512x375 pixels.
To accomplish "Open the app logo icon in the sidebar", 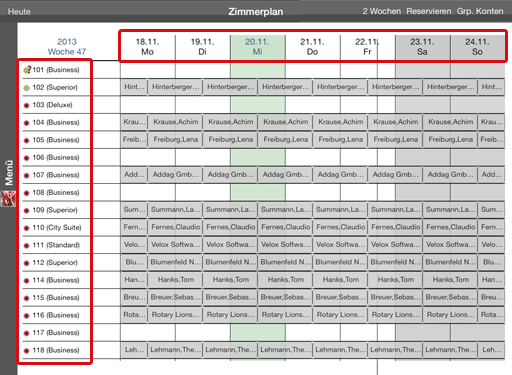I will pyautogui.click(x=8, y=199).
